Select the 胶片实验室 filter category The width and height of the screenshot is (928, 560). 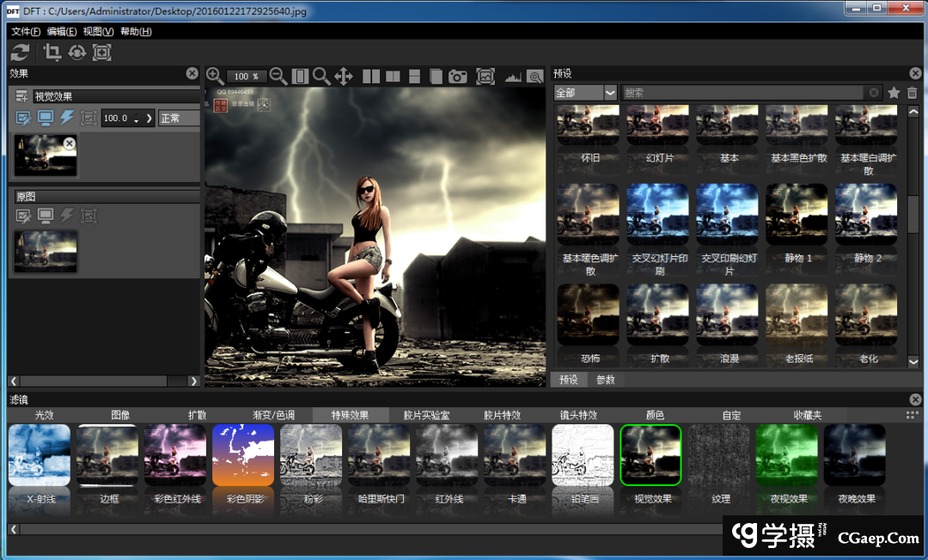point(426,415)
